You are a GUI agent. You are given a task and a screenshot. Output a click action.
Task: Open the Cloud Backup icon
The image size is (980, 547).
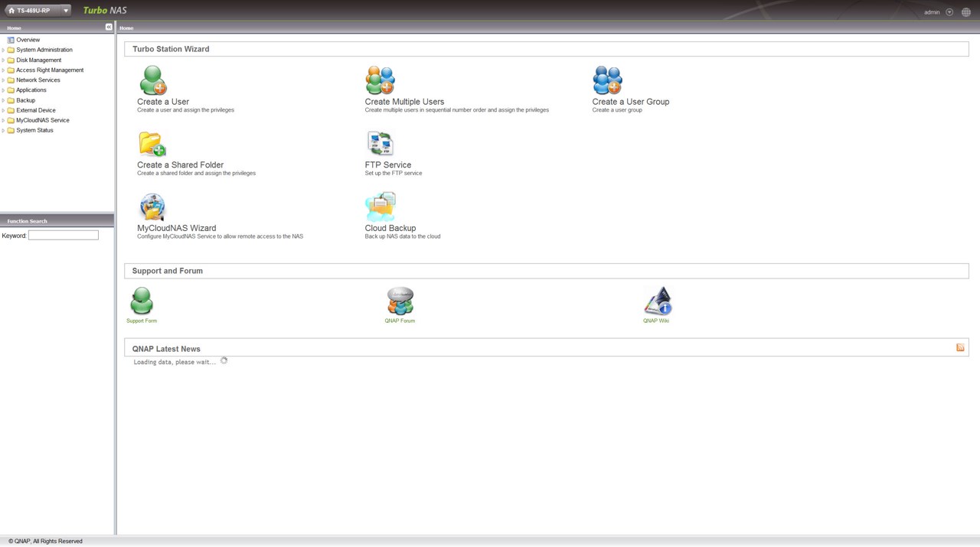click(x=380, y=207)
